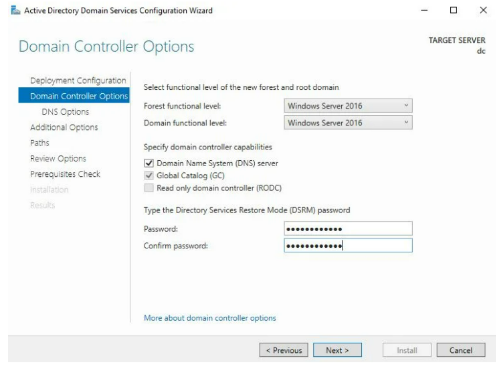Image resolution: width=500 pixels, height=371 pixels.
Task: Open Prerequisites Check step
Action: pyautogui.click(x=65, y=174)
